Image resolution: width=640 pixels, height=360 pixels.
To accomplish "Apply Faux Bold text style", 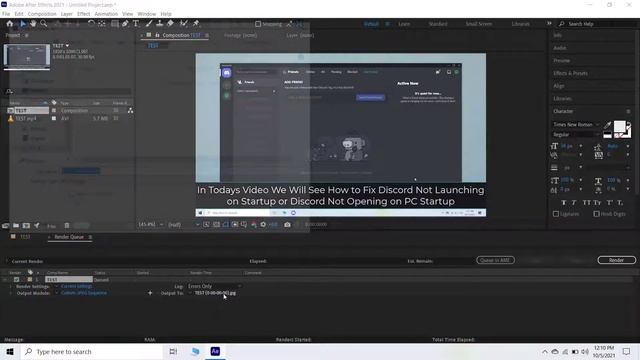I will coord(564,202).
